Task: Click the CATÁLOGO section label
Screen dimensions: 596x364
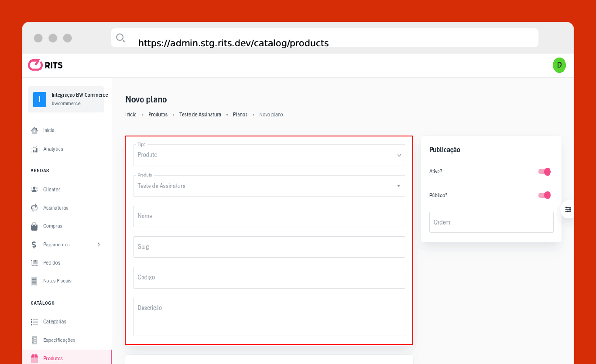Action: pos(43,303)
